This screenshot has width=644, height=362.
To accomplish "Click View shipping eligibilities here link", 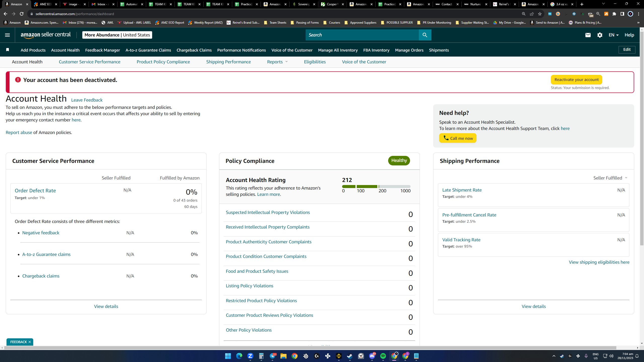I will click(x=599, y=262).
